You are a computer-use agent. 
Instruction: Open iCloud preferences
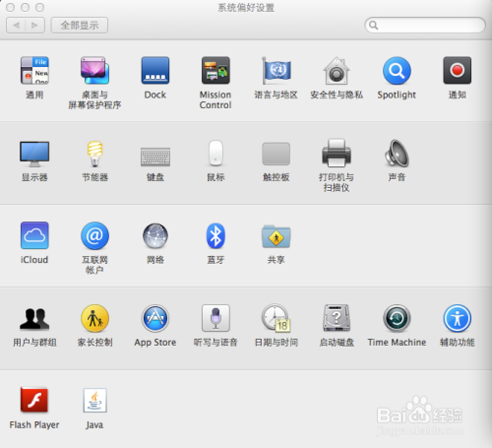tap(34, 235)
